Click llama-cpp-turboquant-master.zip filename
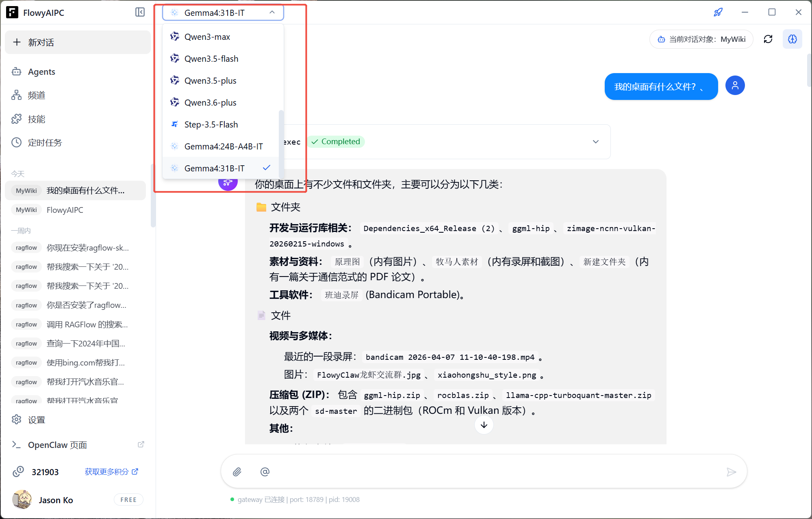This screenshot has height=519, width=812. pos(578,395)
